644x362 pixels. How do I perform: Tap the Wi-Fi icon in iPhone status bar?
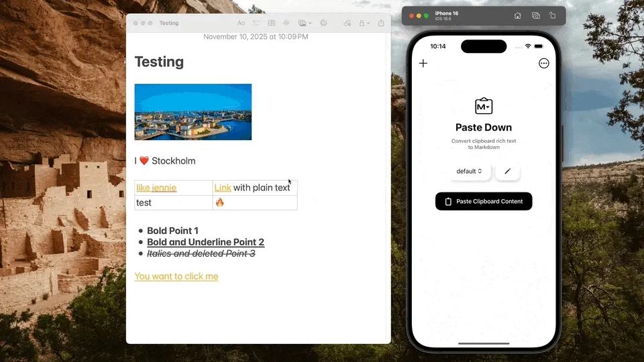pyautogui.click(x=528, y=46)
